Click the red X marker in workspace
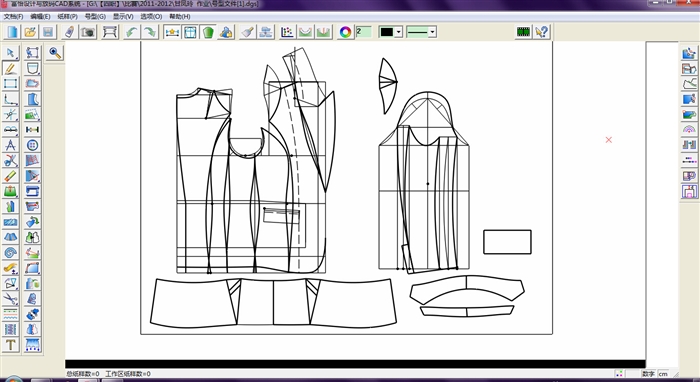The image size is (700, 382). (x=608, y=140)
